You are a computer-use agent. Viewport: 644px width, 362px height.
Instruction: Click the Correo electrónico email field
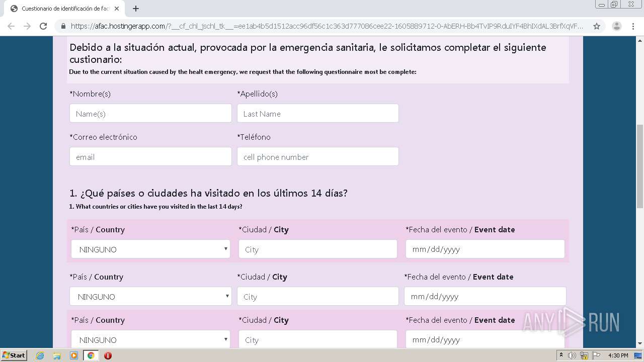pyautogui.click(x=150, y=157)
